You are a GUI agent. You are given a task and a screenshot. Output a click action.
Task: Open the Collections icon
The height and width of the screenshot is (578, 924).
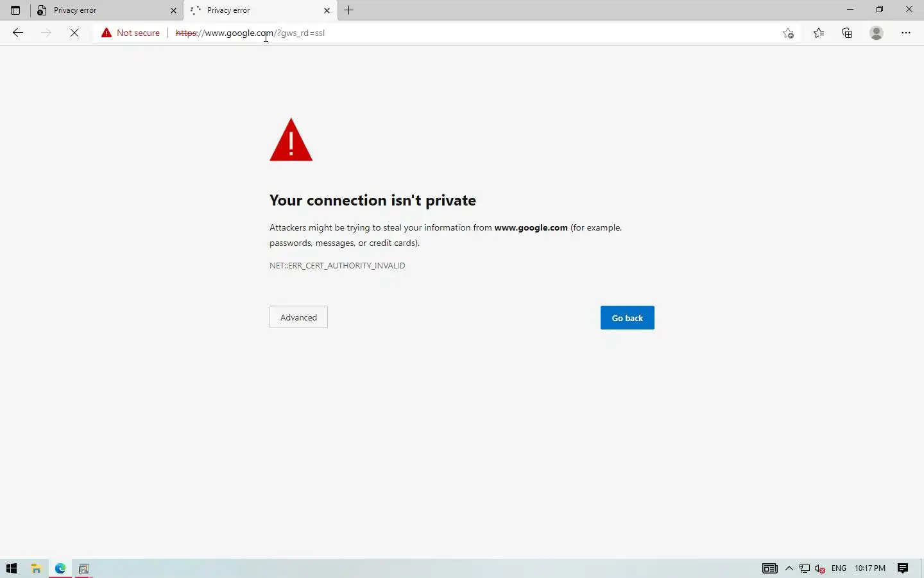[x=847, y=33]
